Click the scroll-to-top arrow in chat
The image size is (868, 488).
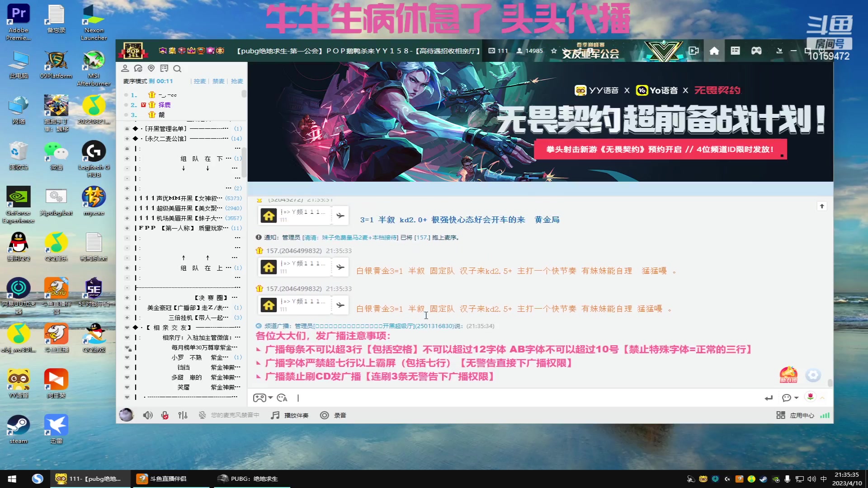tap(822, 206)
